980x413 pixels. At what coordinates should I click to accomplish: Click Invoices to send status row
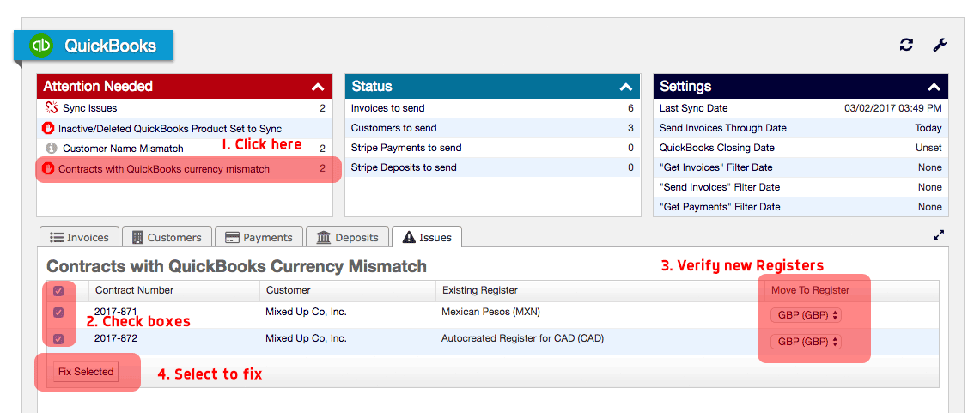click(x=492, y=108)
